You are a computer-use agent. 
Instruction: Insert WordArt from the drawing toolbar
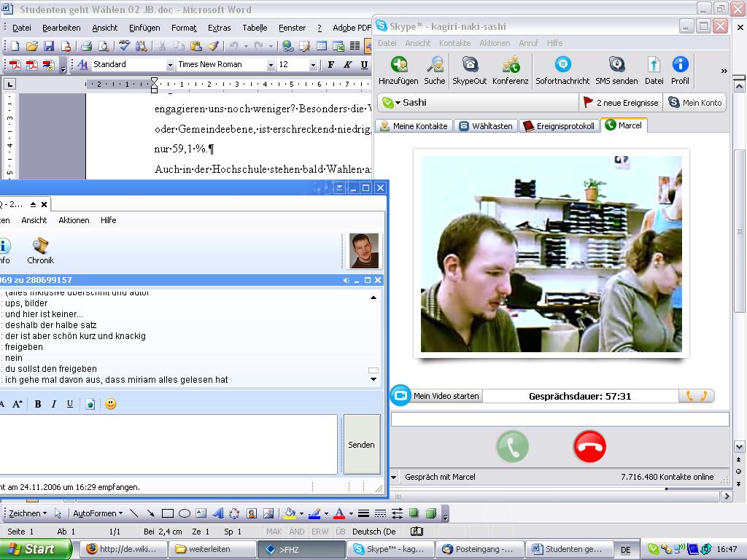click(x=217, y=513)
